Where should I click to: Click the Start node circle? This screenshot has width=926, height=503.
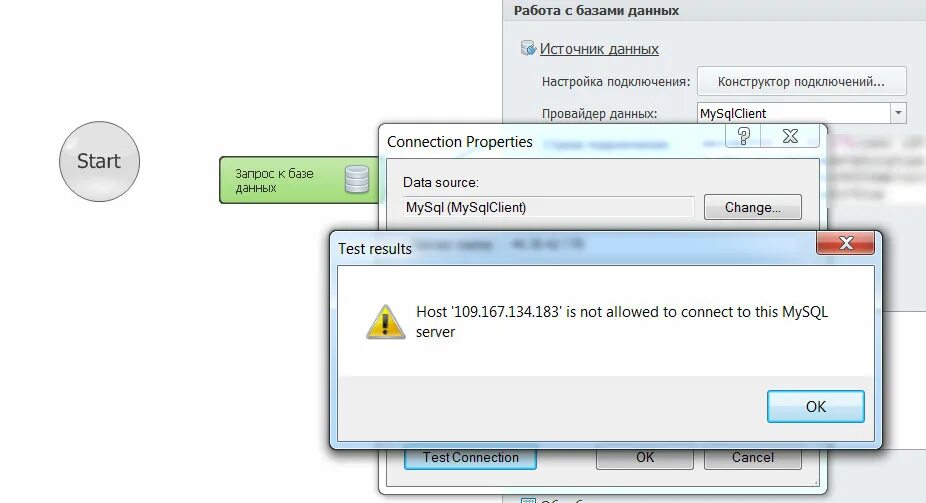pos(99,161)
